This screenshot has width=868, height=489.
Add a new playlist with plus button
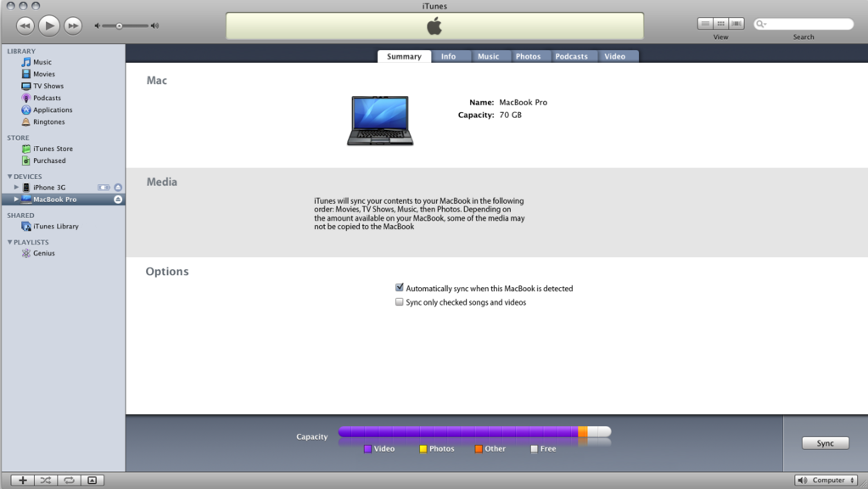pyautogui.click(x=23, y=481)
